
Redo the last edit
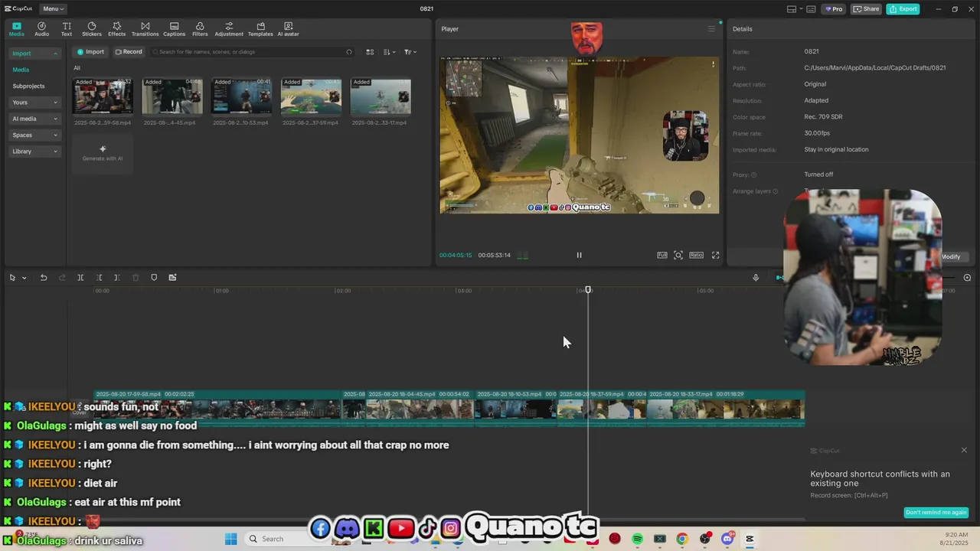pyautogui.click(x=62, y=278)
